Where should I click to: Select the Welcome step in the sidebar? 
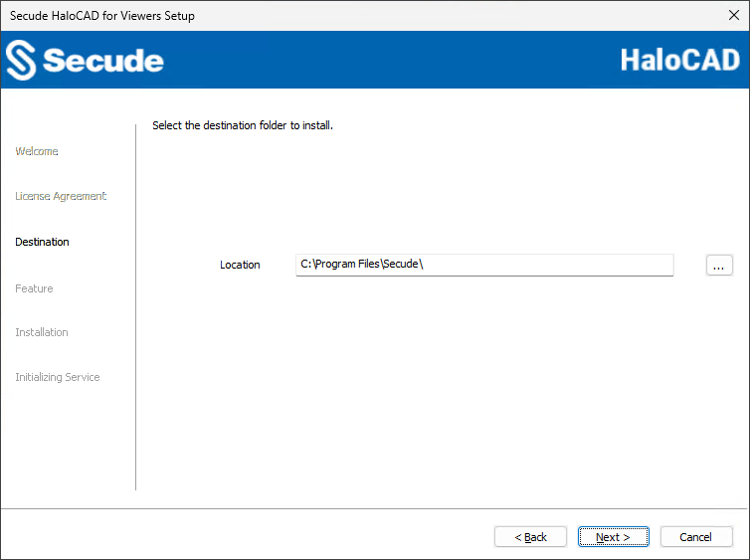pos(37,151)
